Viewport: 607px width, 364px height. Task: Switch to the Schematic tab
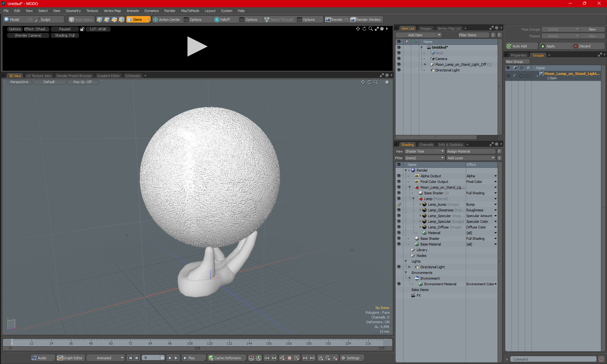point(133,76)
